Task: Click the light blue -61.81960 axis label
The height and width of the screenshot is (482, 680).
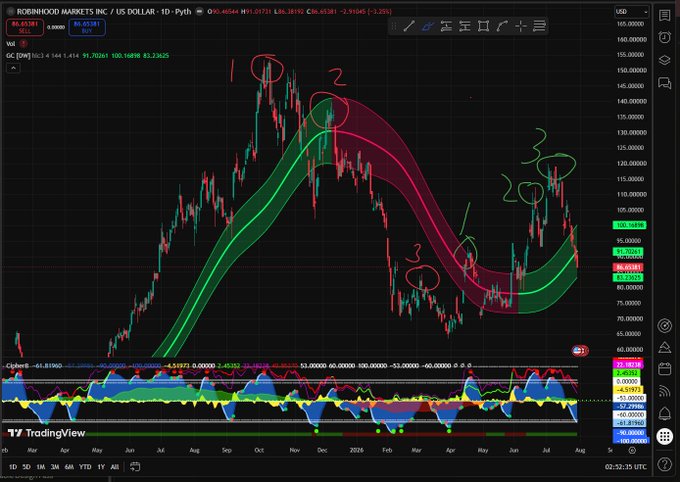Action: tap(629, 423)
